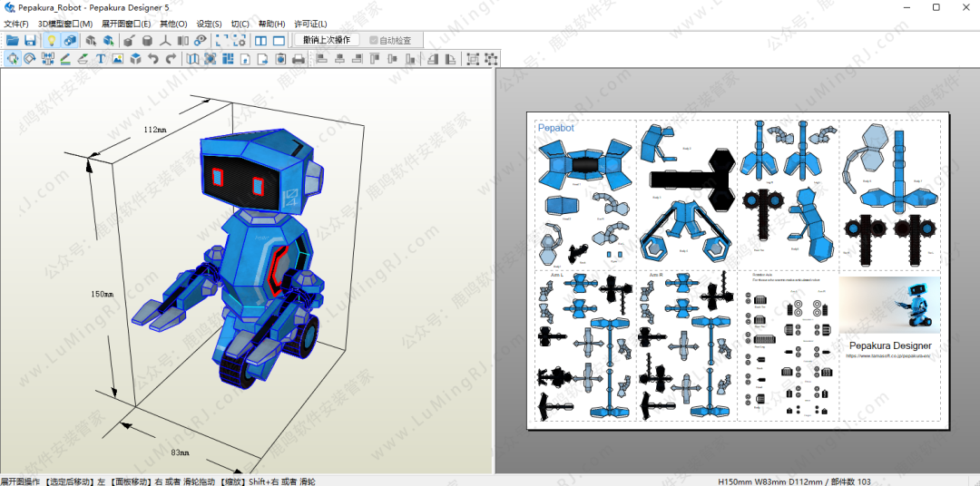Click the robot photo thumbnail on sheet
980x486 pixels.
pos(889,305)
